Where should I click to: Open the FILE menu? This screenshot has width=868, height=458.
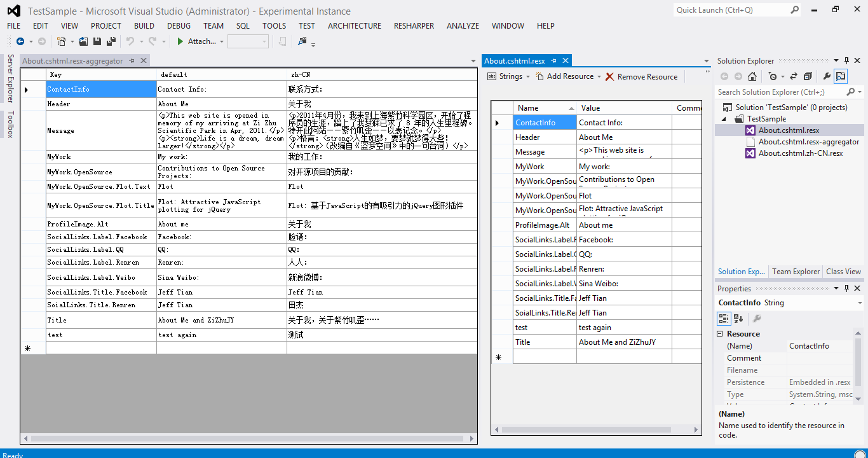pyautogui.click(x=14, y=26)
